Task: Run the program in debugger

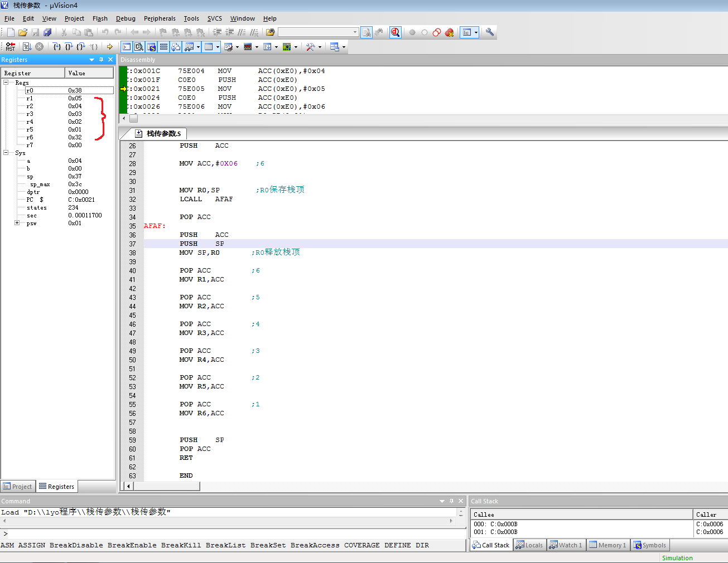Action: click(x=27, y=47)
